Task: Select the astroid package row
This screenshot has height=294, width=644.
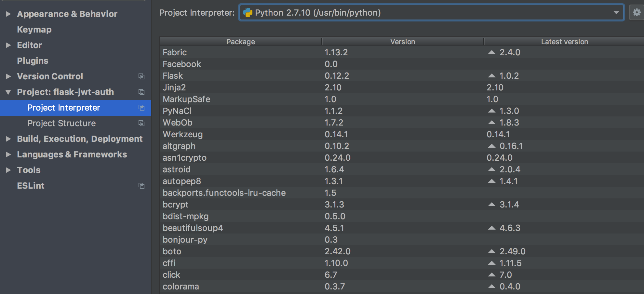Action: click(402, 169)
